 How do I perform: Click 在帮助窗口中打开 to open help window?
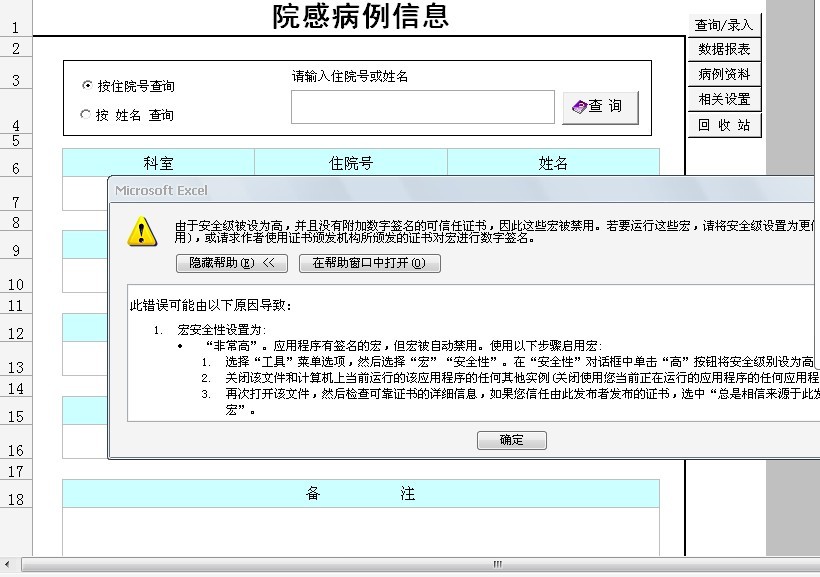coord(367,263)
